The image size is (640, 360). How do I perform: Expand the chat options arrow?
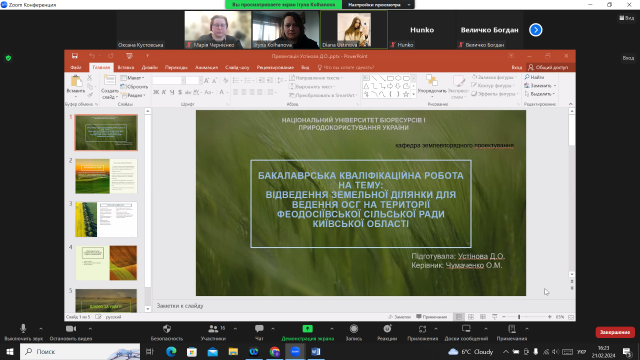pos(273,328)
